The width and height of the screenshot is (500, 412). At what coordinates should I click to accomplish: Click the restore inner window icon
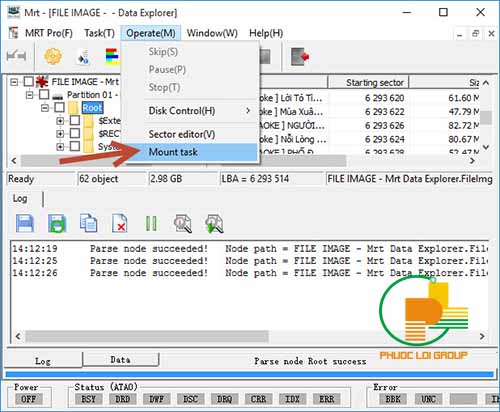[x=475, y=33]
